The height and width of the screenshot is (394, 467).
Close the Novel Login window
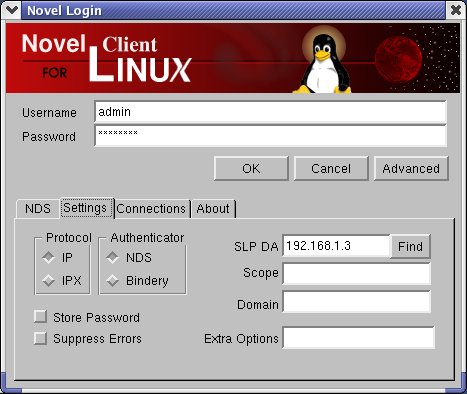pos(455,10)
